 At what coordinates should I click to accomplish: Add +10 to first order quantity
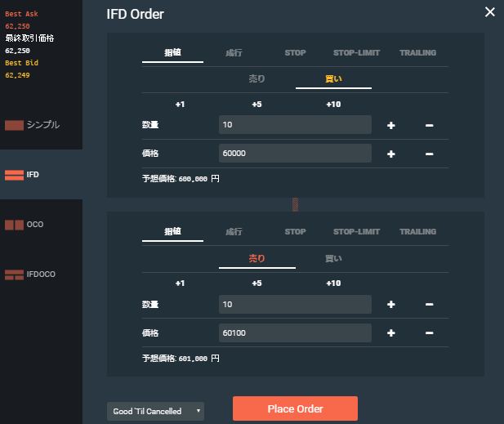pos(333,105)
